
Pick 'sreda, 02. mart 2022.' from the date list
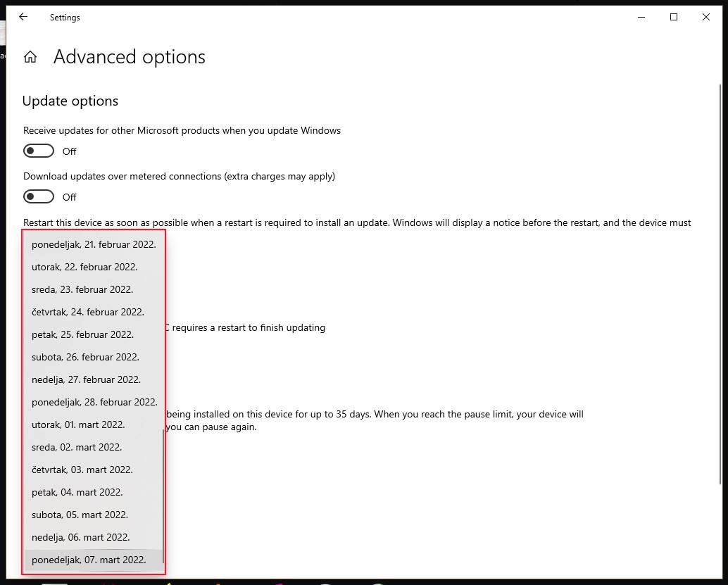coord(76,447)
